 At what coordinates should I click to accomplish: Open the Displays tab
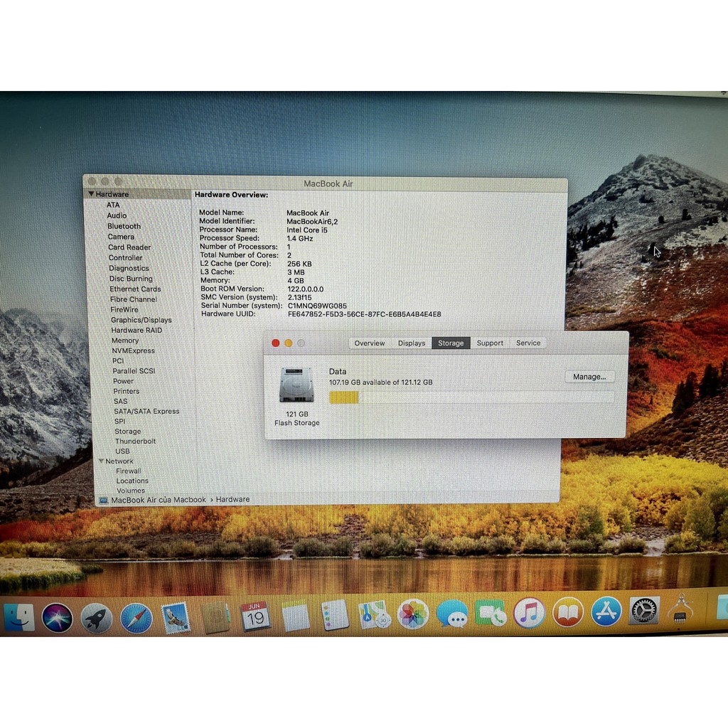click(411, 343)
